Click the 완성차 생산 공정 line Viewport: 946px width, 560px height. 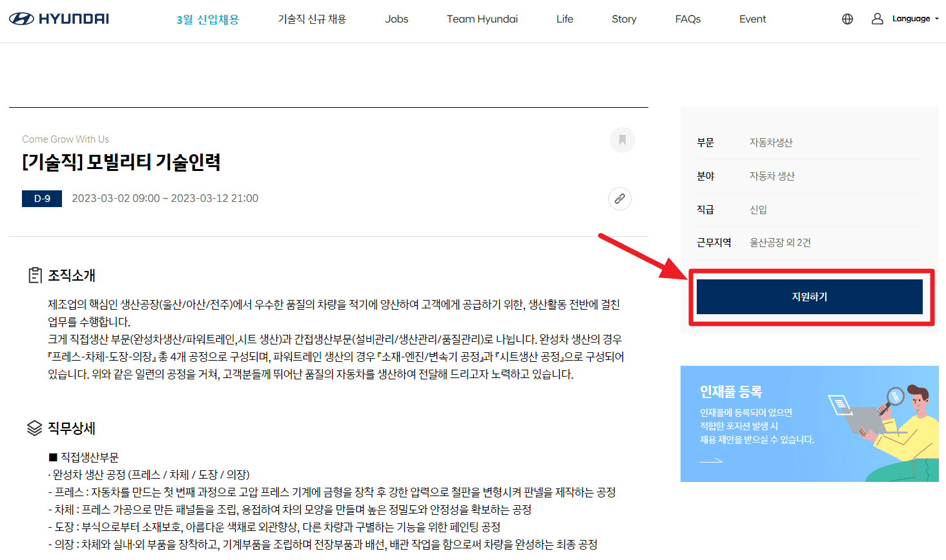point(149,475)
